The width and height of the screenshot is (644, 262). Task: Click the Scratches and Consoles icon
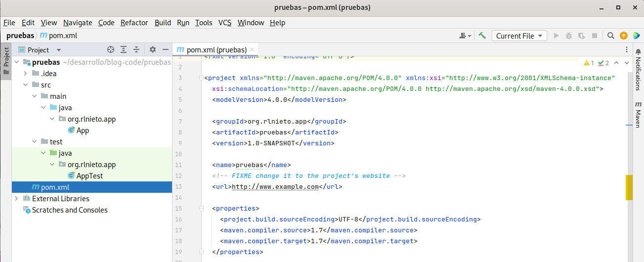click(x=27, y=210)
